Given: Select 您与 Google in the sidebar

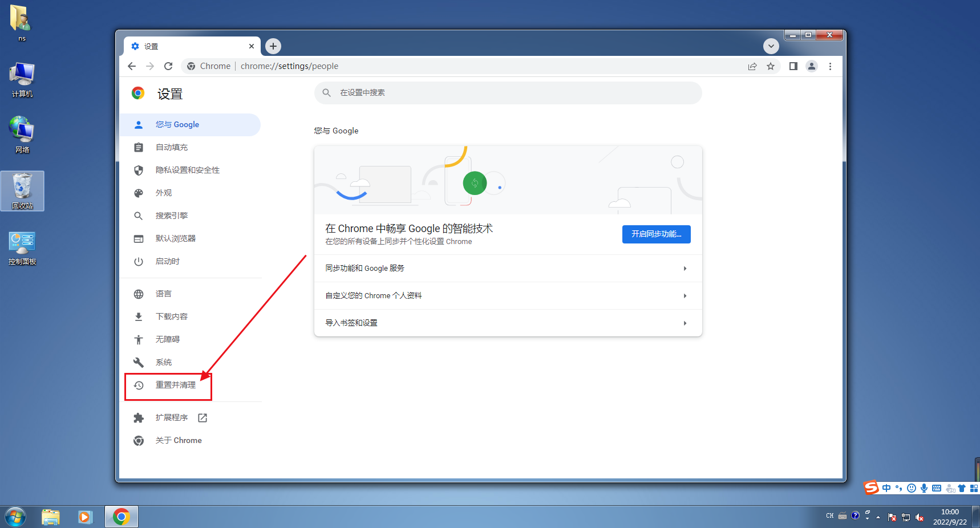Looking at the screenshot, I should (190, 124).
